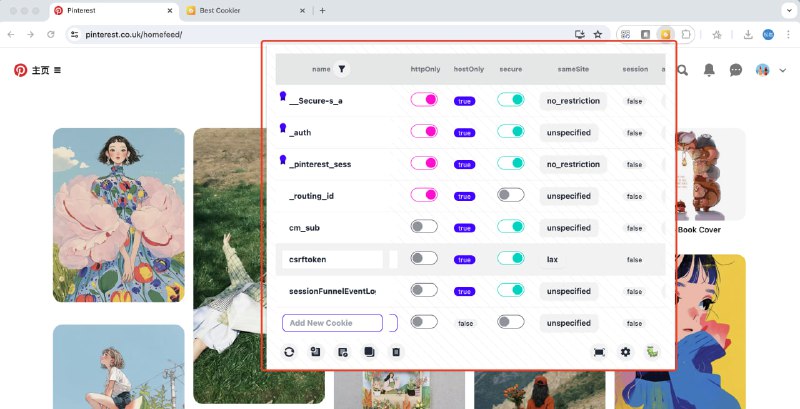
Task: Enable secure toggle for _routing_id cookie
Action: (511, 195)
